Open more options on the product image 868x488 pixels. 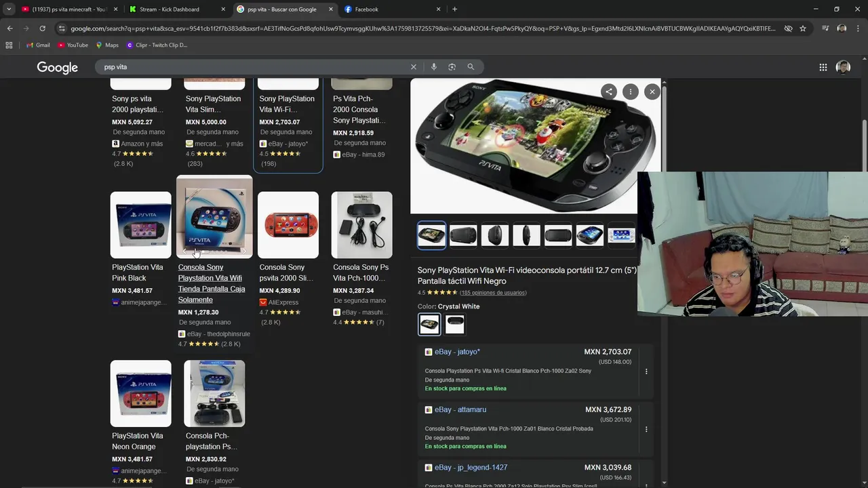click(x=630, y=91)
